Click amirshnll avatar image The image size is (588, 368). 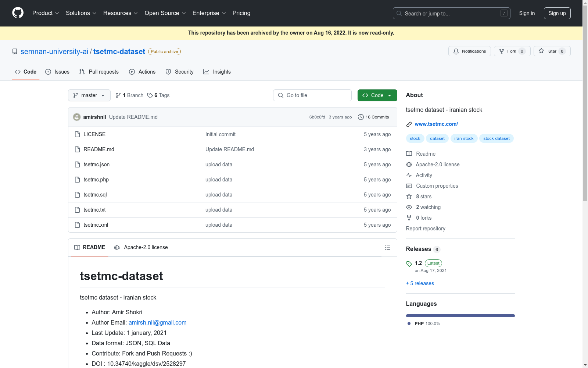coord(77,117)
